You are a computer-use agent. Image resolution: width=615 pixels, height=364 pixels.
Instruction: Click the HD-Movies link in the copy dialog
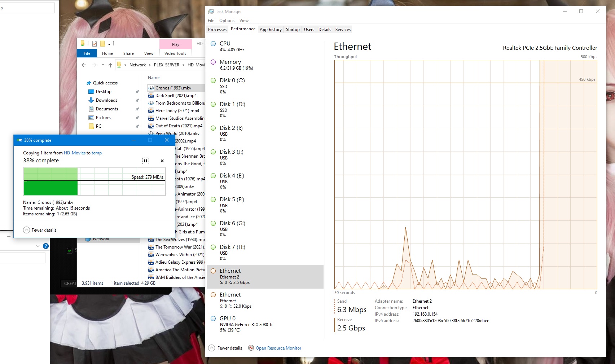click(x=75, y=153)
